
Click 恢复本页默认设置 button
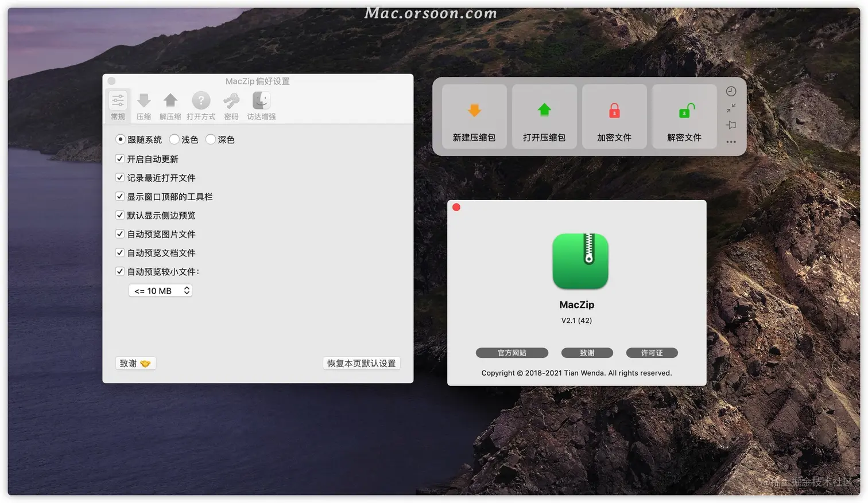362,363
